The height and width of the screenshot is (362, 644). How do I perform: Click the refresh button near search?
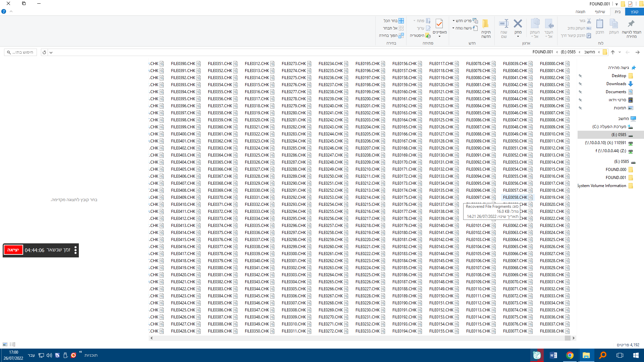tap(44, 52)
